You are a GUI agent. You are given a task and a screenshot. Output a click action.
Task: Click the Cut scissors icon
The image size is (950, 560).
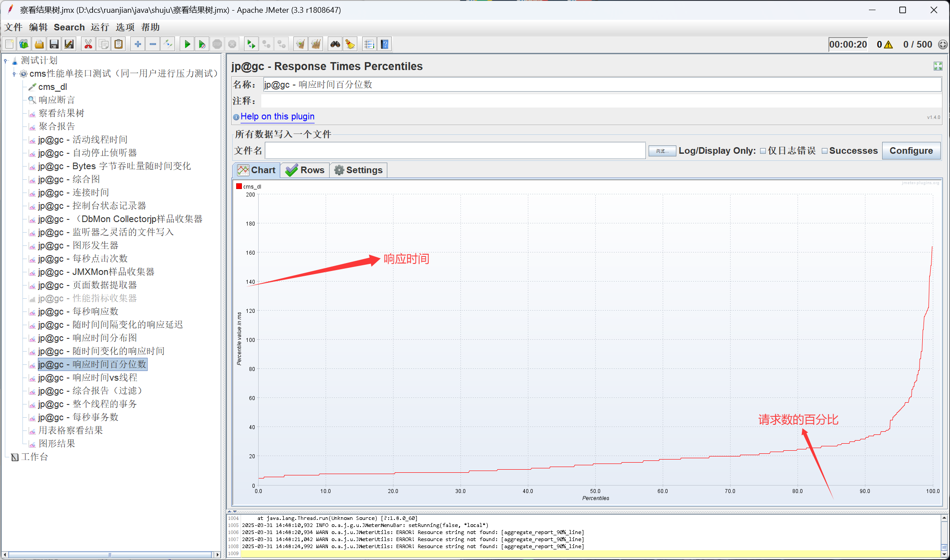[88, 44]
